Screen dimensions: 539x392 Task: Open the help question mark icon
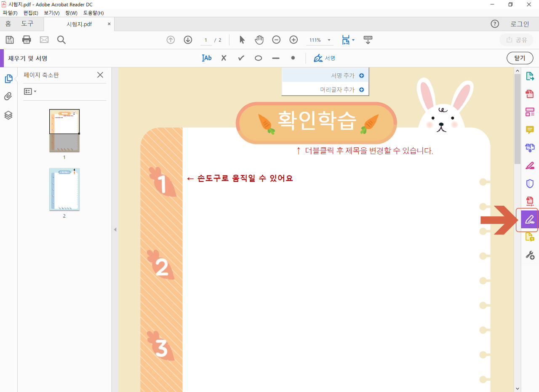[x=495, y=24]
